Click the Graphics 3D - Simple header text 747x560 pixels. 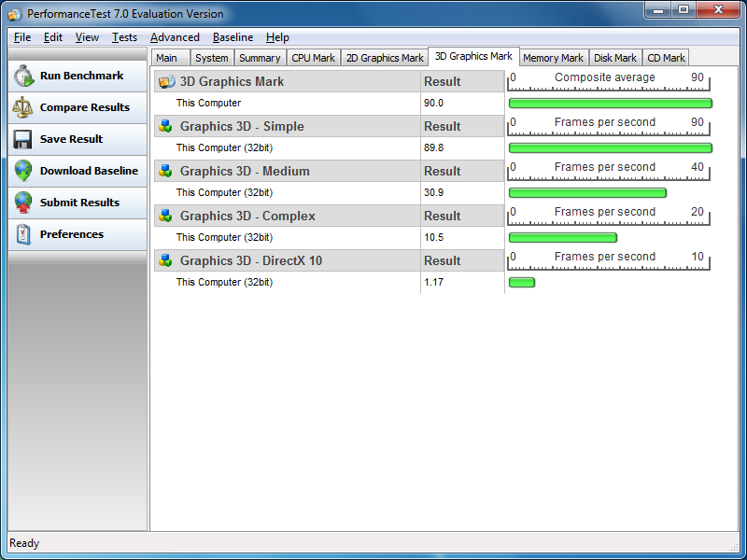tap(242, 127)
